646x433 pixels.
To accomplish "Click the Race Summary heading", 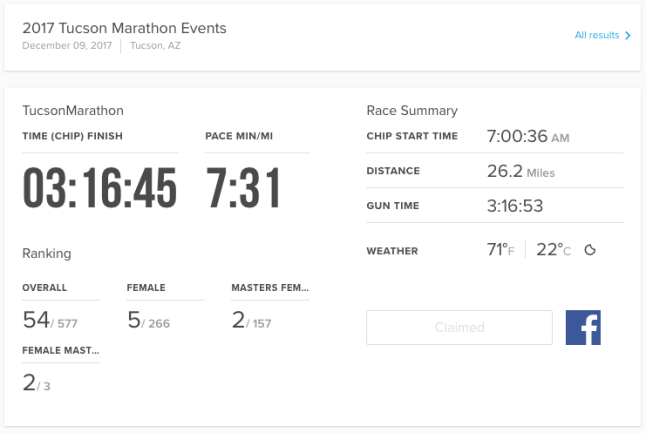I will 412,110.
